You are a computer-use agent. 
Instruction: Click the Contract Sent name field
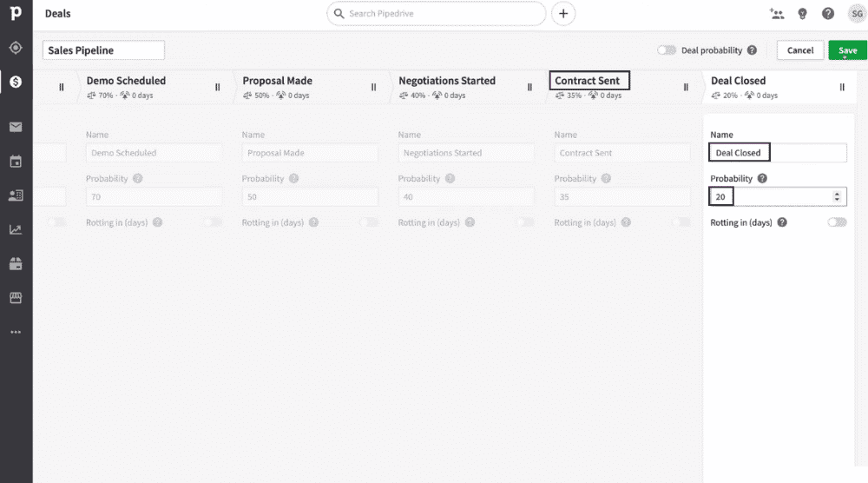click(x=622, y=152)
